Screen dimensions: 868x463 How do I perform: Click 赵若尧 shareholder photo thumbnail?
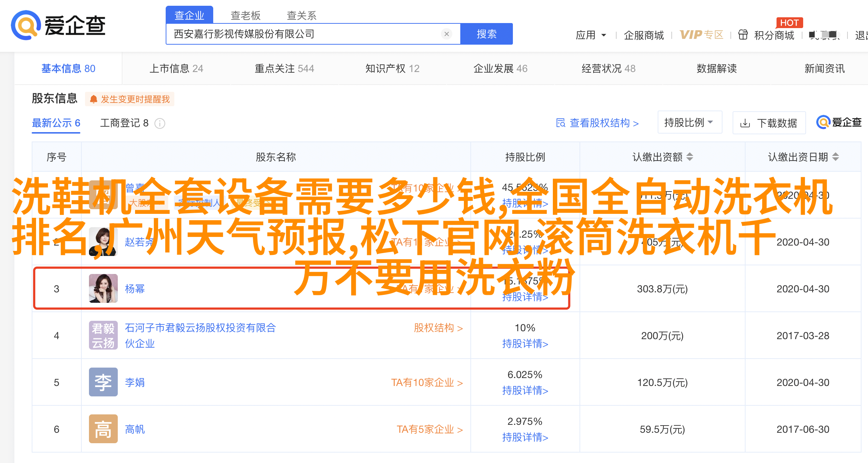[103, 242]
